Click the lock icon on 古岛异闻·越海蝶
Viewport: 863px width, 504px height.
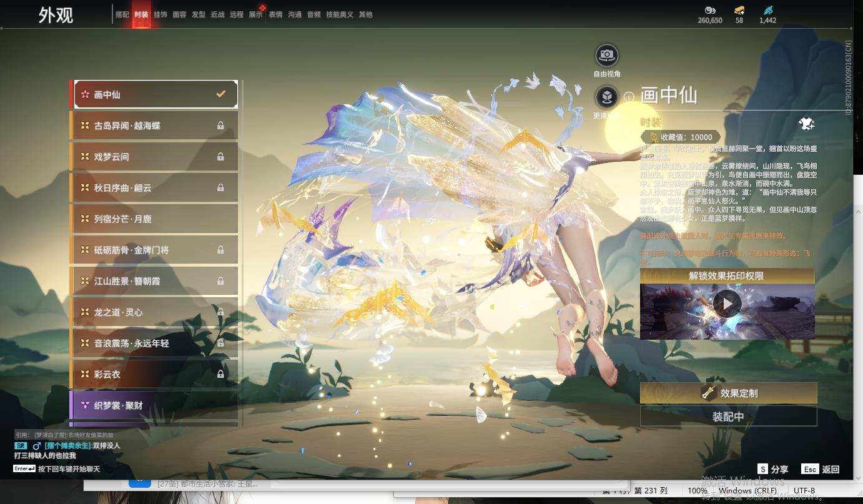(220, 126)
